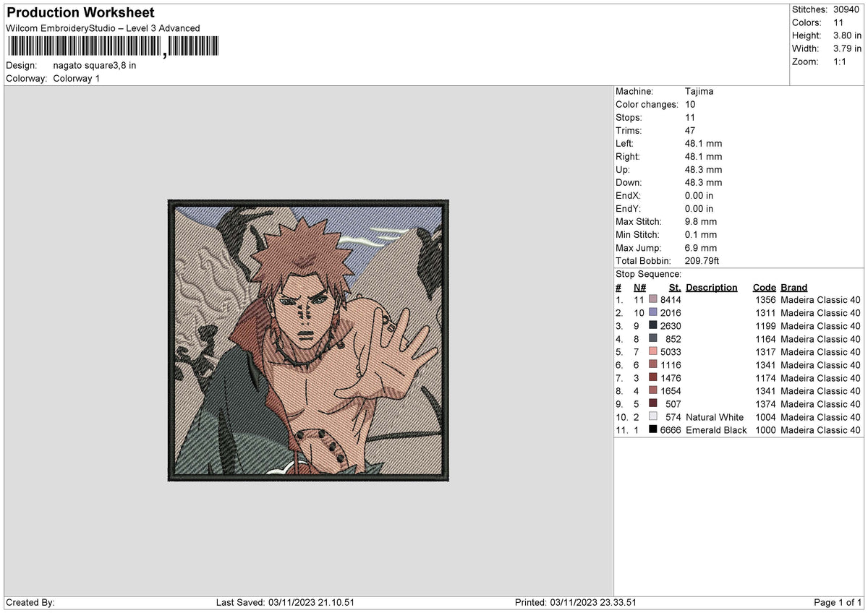Pick the gray swatch beside 852 stitches
This screenshot has height=613, width=868.
coord(653,339)
